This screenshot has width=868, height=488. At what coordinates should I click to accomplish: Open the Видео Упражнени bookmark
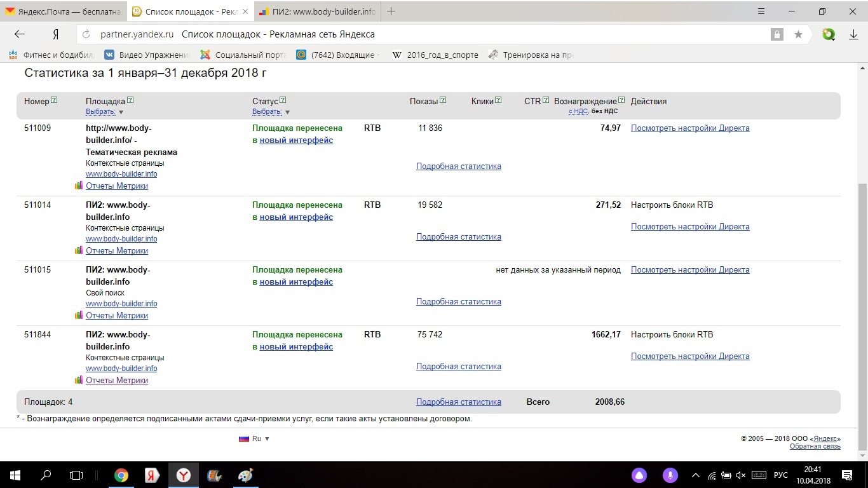[147, 55]
